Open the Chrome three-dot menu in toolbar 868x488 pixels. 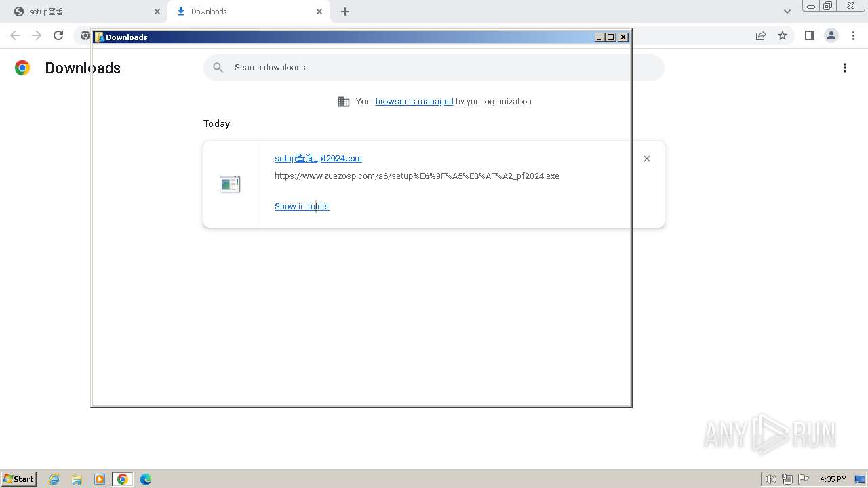(x=854, y=35)
